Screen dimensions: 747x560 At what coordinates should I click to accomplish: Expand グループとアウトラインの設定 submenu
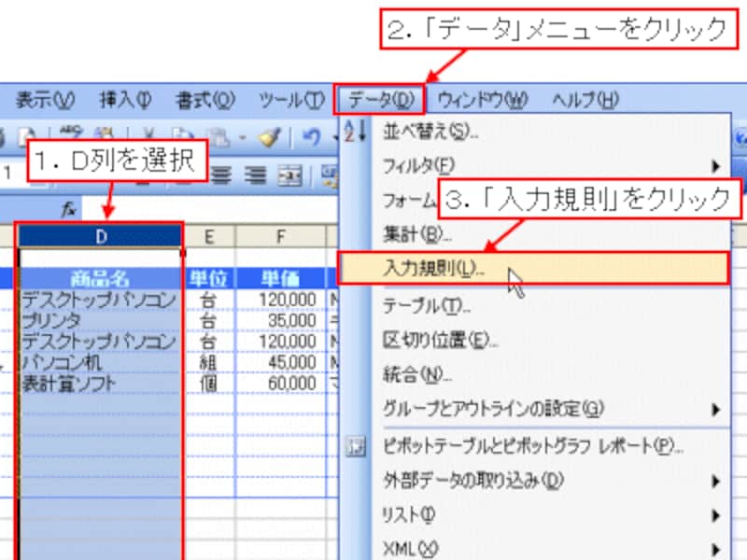(715, 409)
